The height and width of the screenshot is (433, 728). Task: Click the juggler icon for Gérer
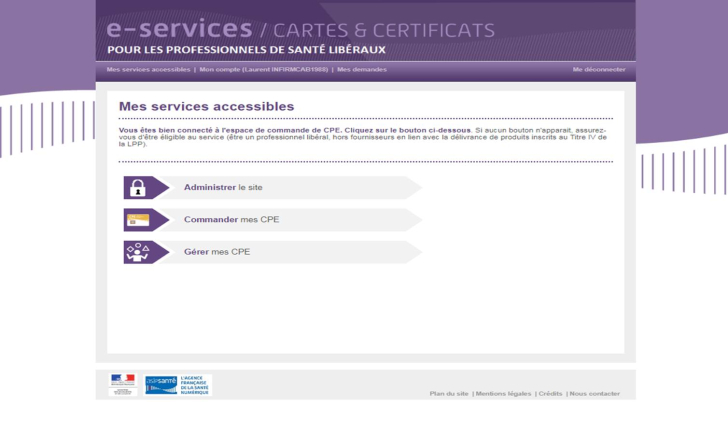coord(137,252)
